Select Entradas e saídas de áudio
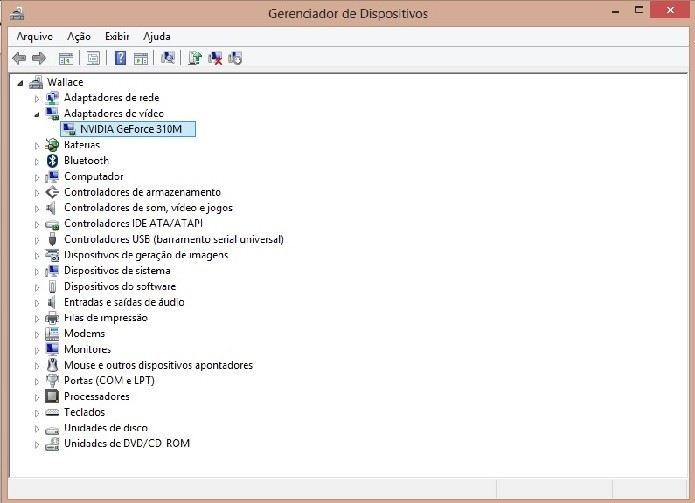Image resolution: width=695 pixels, height=503 pixels. 124,302
